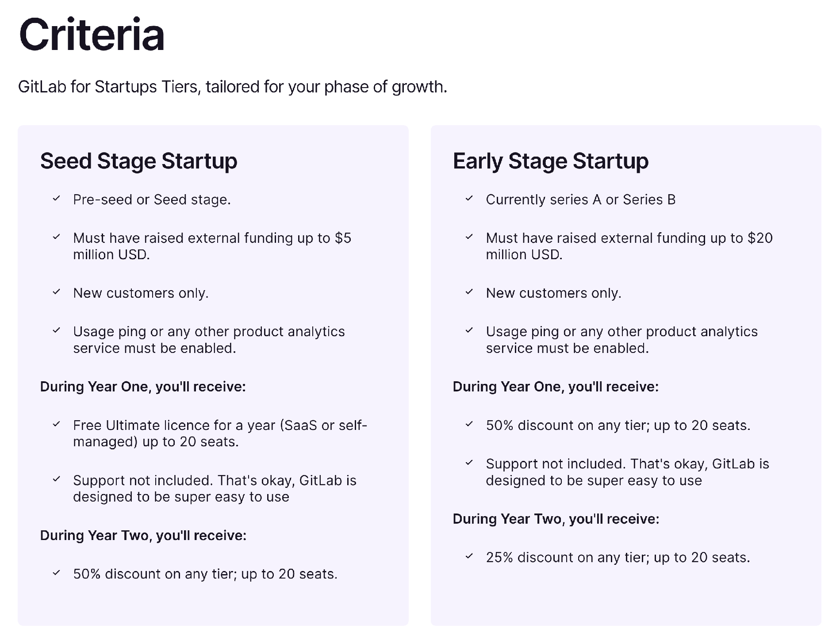Click checkmark beside Seed 50% discount Year Two
The image size is (840, 640).
coord(56,573)
